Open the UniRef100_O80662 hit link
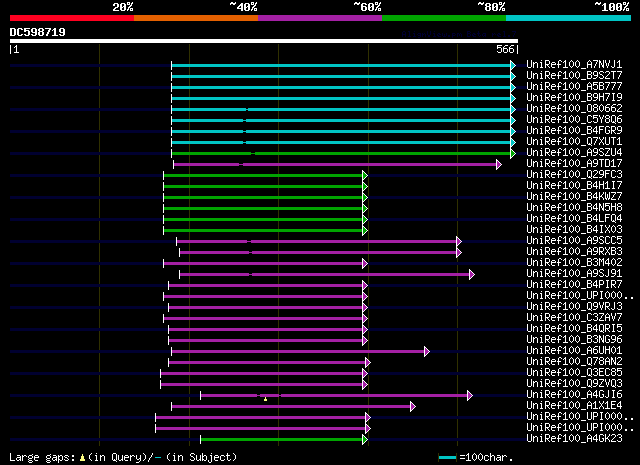Screen dimensions: 640x465 [x=574, y=109]
